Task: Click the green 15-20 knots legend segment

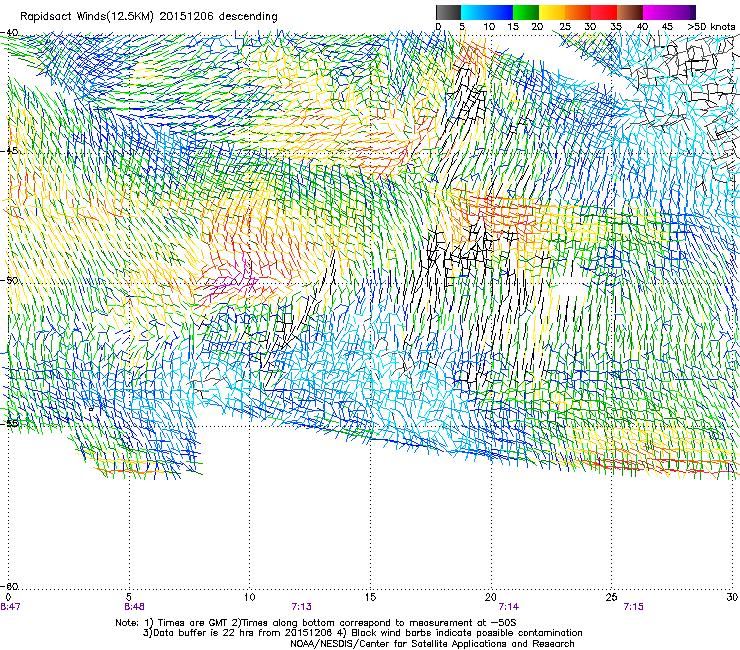Action: (526, 12)
